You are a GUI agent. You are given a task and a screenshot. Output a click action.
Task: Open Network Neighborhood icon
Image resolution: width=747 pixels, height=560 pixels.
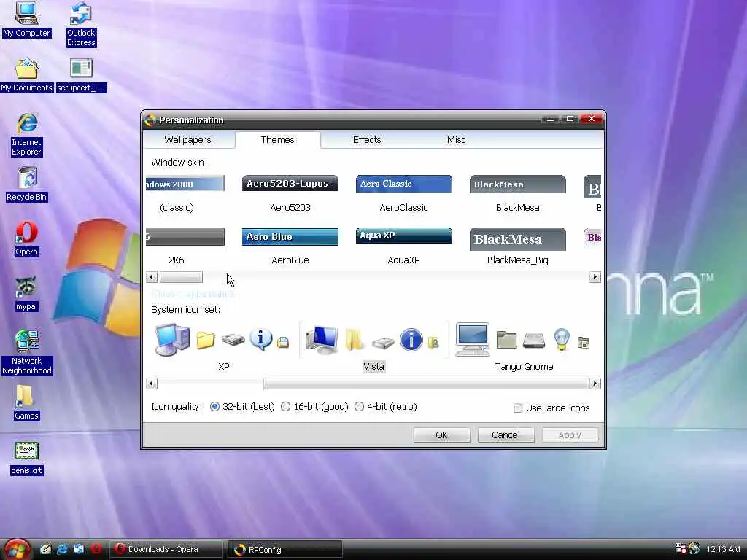pos(27,352)
